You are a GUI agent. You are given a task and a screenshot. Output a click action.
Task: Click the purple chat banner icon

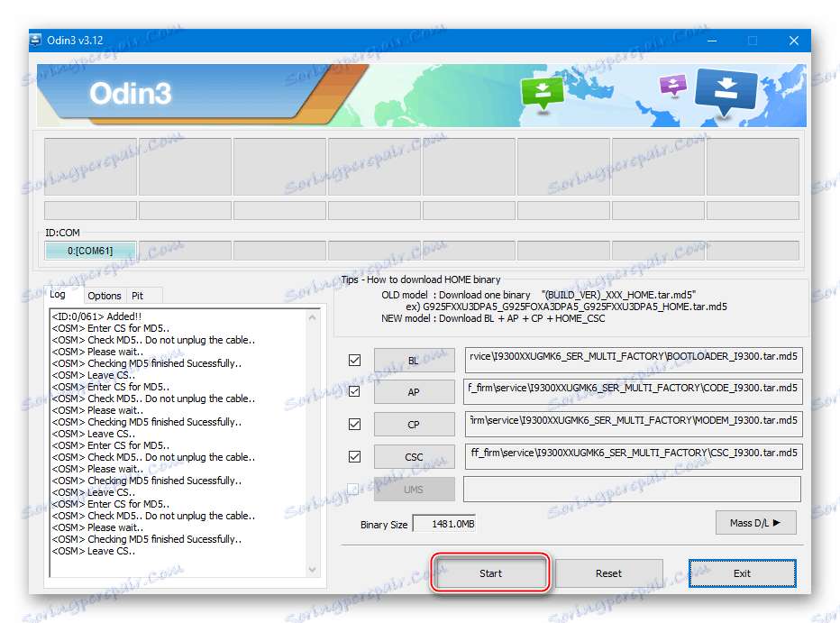click(673, 84)
